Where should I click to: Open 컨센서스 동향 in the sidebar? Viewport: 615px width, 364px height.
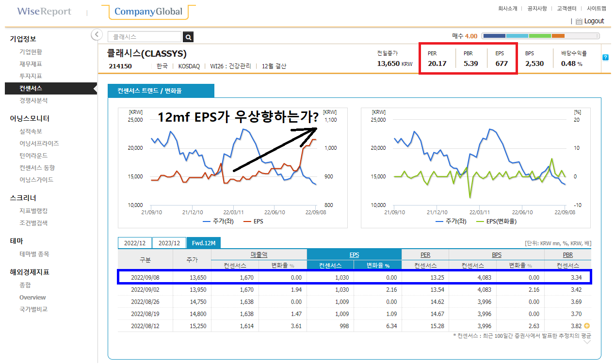(37, 168)
